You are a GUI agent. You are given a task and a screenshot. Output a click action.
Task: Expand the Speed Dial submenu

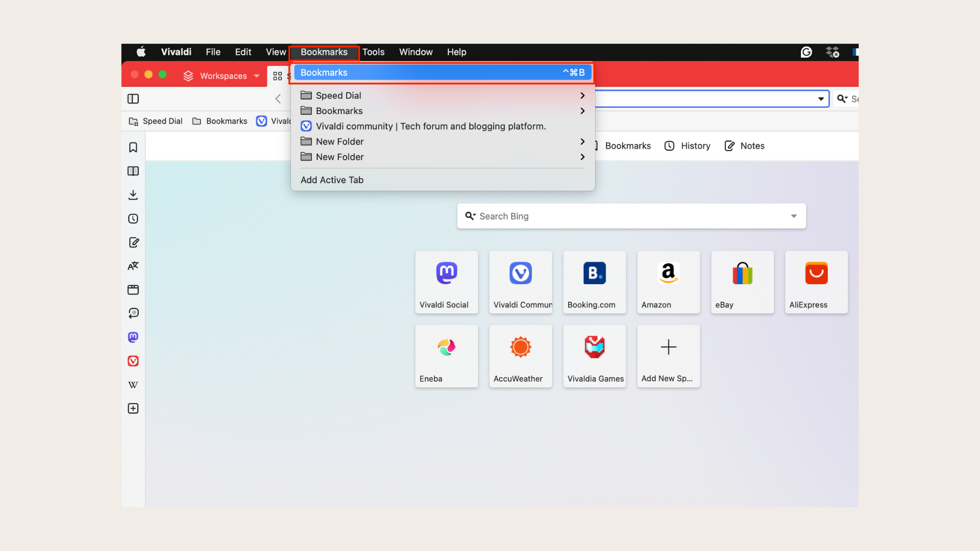click(x=582, y=95)
